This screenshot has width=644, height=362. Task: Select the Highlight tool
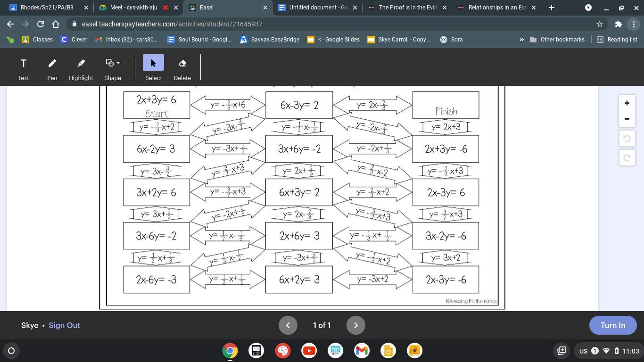coord(81,68)
